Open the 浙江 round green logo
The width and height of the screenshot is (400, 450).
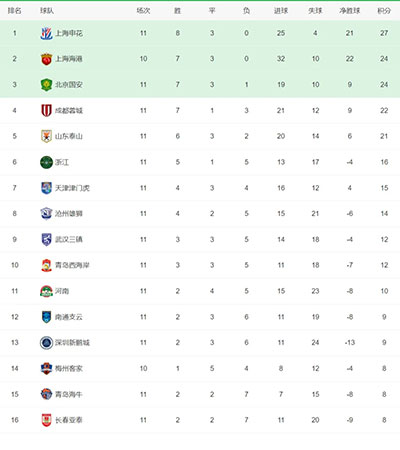46,162
